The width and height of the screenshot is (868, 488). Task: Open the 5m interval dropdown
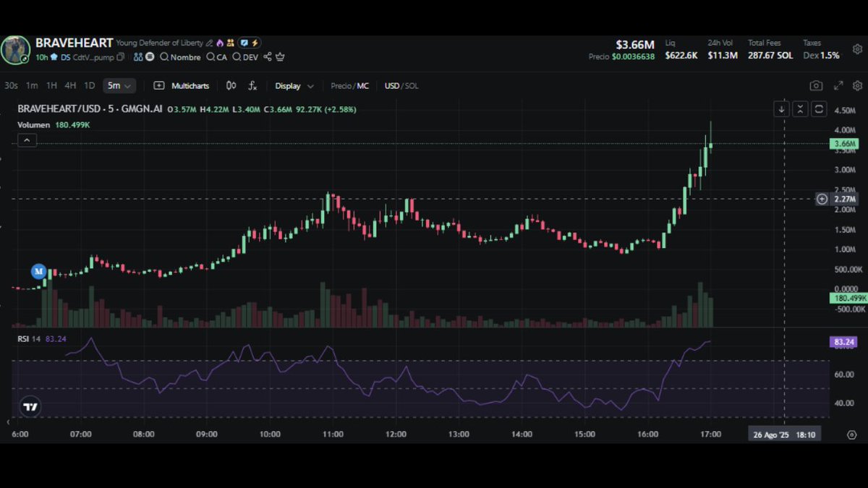point(119,85)
